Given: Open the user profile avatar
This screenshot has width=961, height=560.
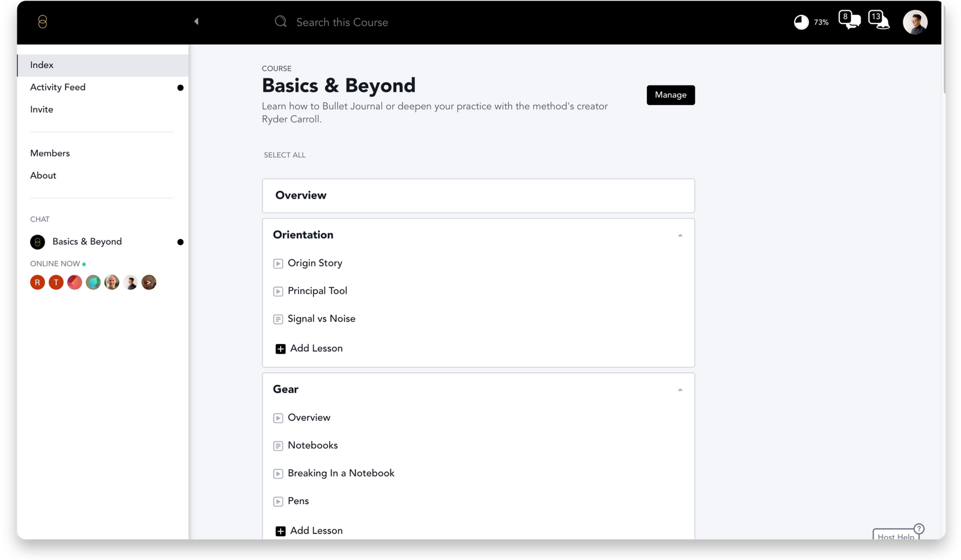Looking at the screenshot, I should (915, 22).
